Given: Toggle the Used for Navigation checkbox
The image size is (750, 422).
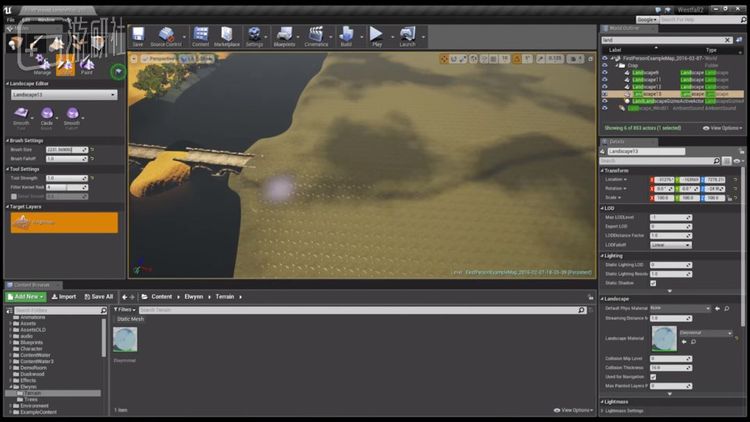Looking at the screenshot, I should (653, 376).
